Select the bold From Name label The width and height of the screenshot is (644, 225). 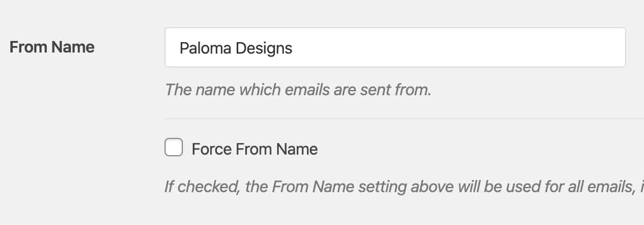click(52, 47)
